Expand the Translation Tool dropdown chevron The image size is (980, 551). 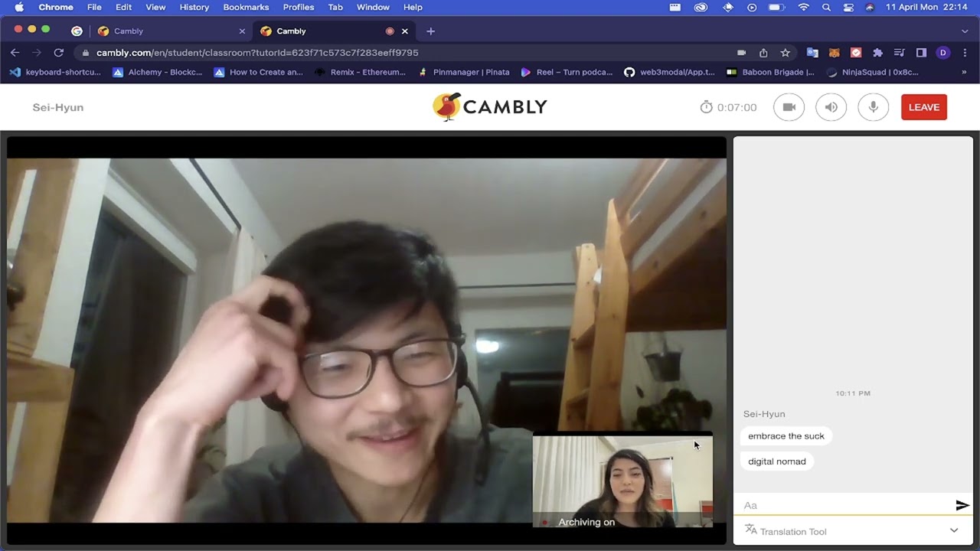coord(954,531)
